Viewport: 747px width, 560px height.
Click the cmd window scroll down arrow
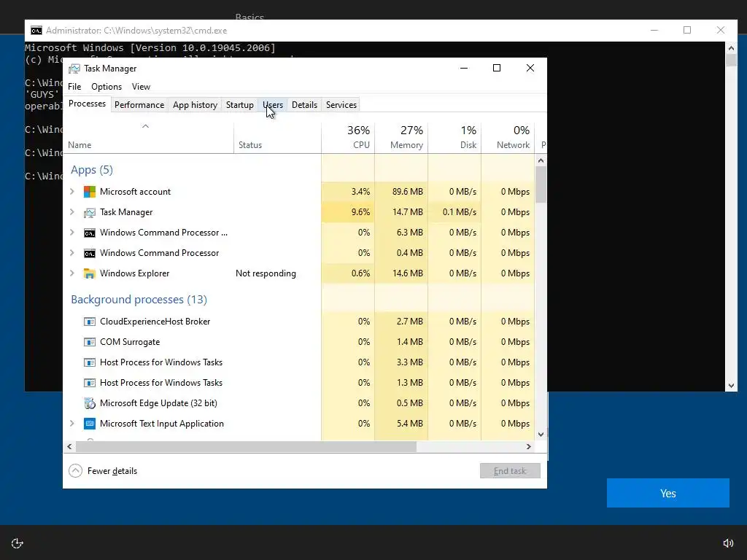tap(731, 386)
